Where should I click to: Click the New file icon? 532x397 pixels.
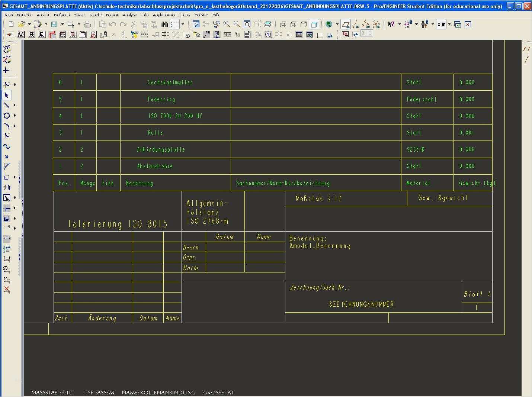[x=11, y=25]
